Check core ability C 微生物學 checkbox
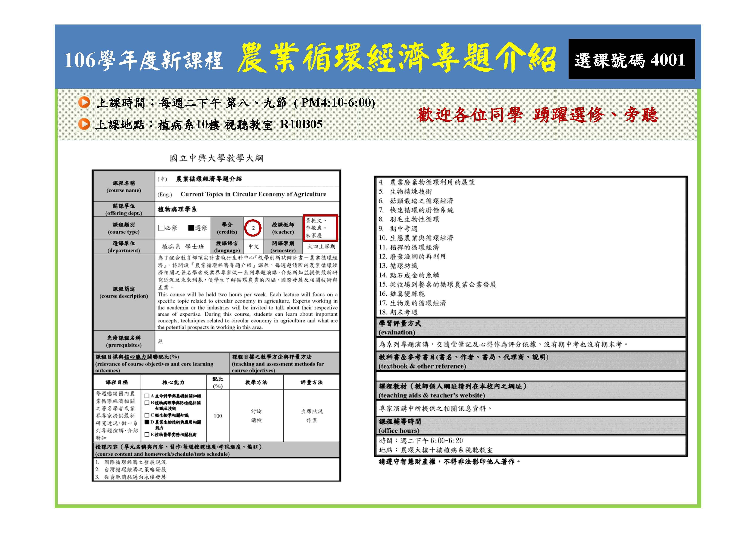756x533 pixels. coord(147,415)
